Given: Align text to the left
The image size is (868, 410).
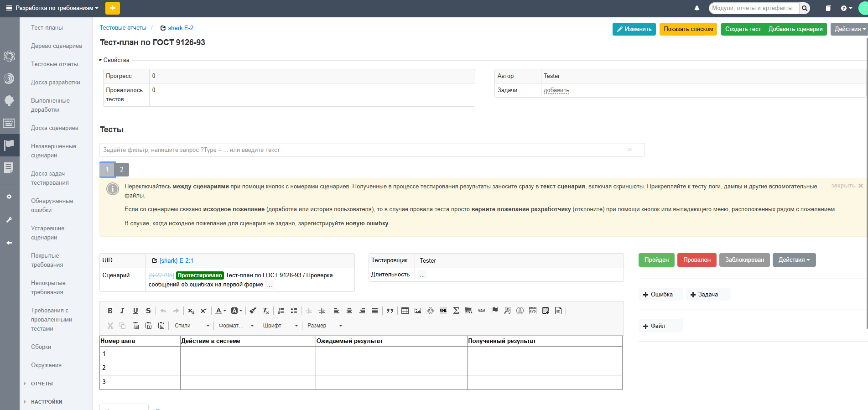Looking at the screenshot, I should tap(337, 311).
